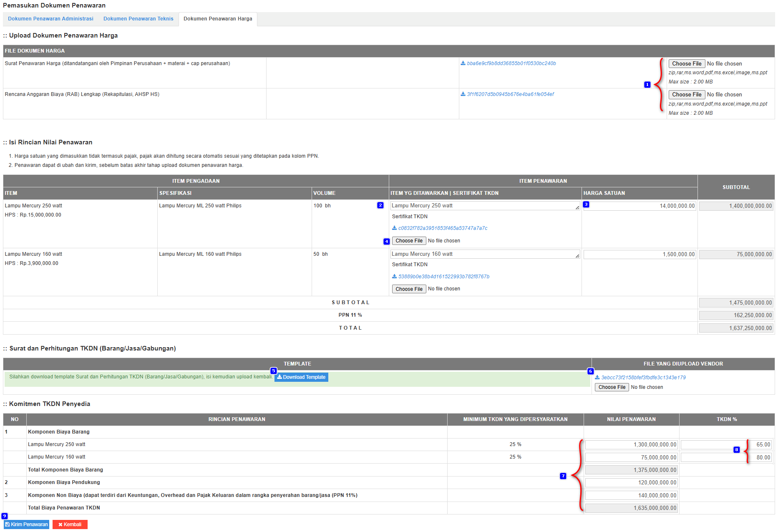The height and width of the screenshot is (532, 778).
Task: Select Dokumen Penawaran Harga tab
Action: 218,19
